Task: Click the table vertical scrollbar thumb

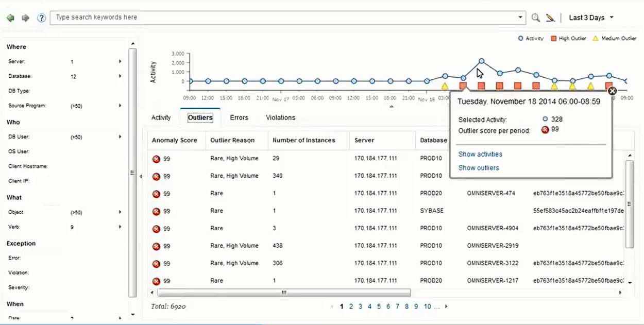Action: click(x=630, y=204)
